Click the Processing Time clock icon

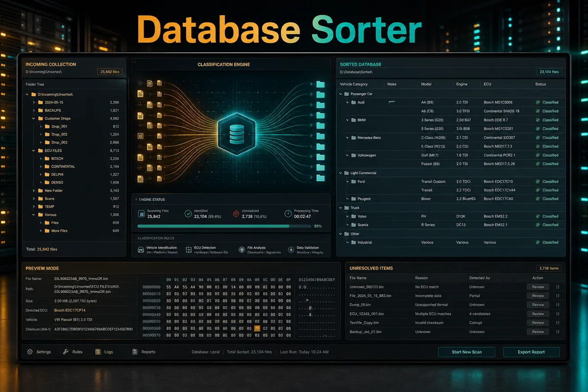(x=288, y=213)
